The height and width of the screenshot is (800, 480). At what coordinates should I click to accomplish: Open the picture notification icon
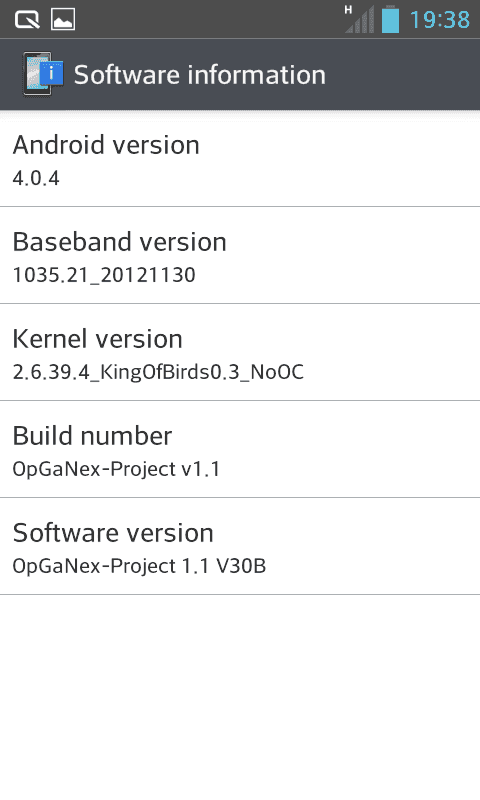click(63, 19)
